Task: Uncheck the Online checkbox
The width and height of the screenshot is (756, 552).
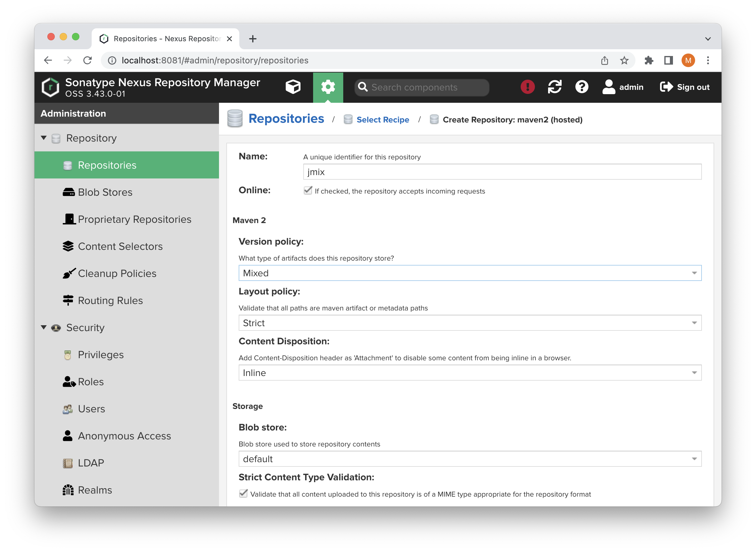Action: (308, 190)
